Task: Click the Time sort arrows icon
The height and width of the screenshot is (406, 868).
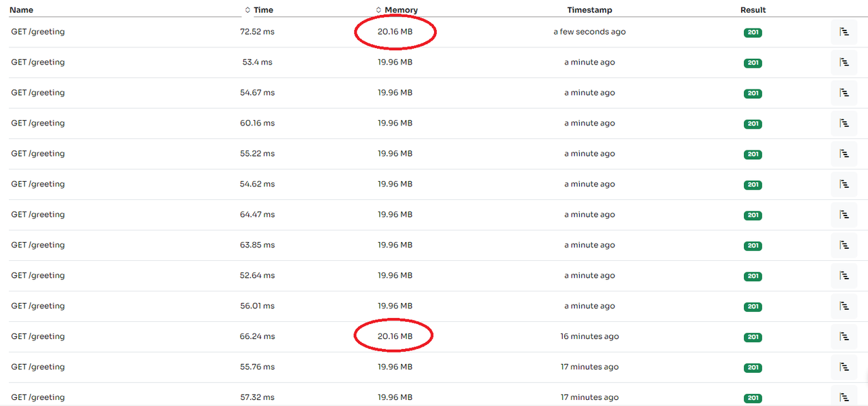Action: pyautogui.click(x=248, y=10)
